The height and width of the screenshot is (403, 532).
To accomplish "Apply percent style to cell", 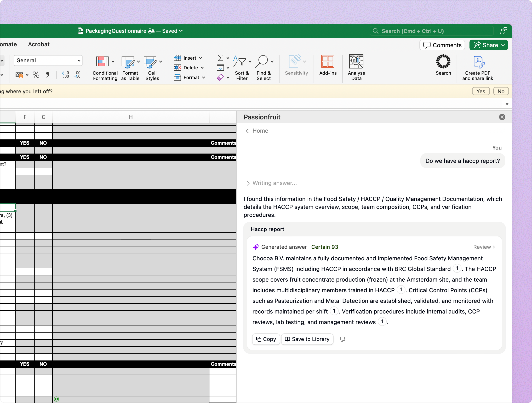I will pos(36,75).
